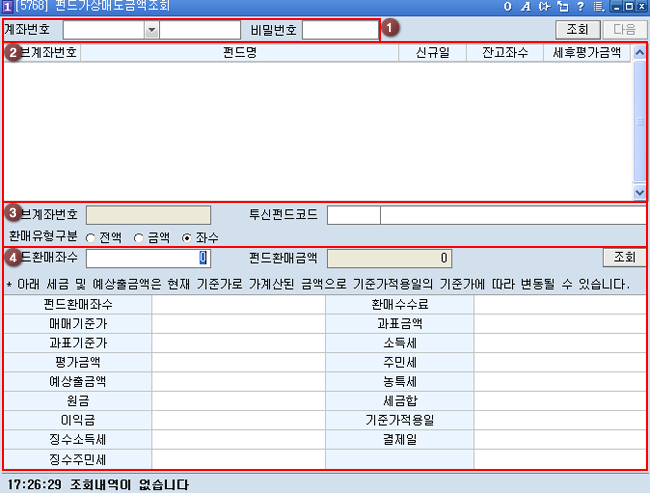This screenshot has width=650, height=494.
Task: Click the 세후평가금액 column header
Action: [x=587, y=53]
